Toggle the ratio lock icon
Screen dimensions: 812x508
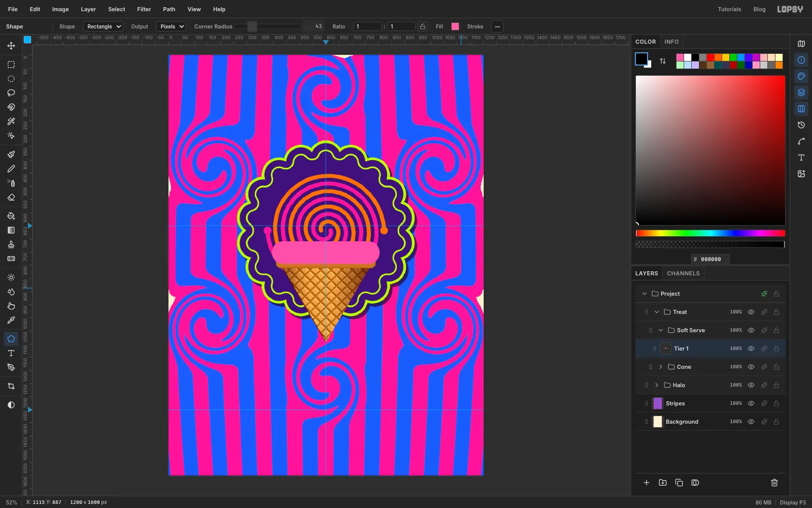(423, 26)
